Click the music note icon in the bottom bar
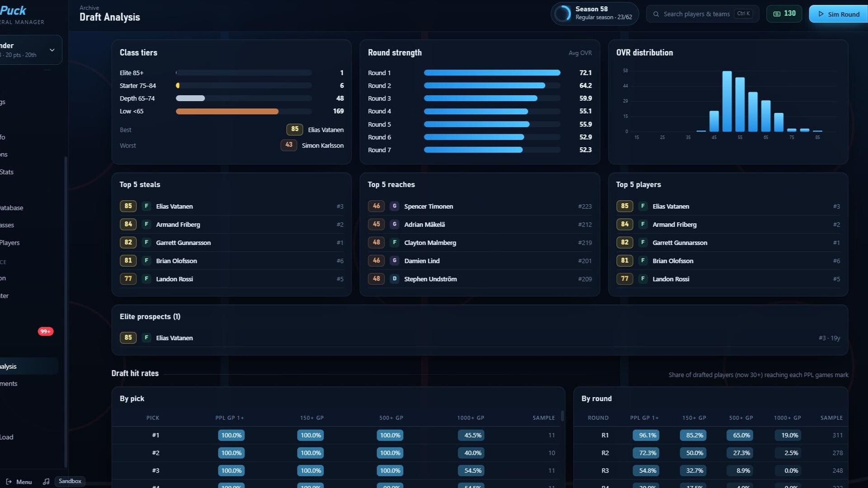 click(46, 482)
